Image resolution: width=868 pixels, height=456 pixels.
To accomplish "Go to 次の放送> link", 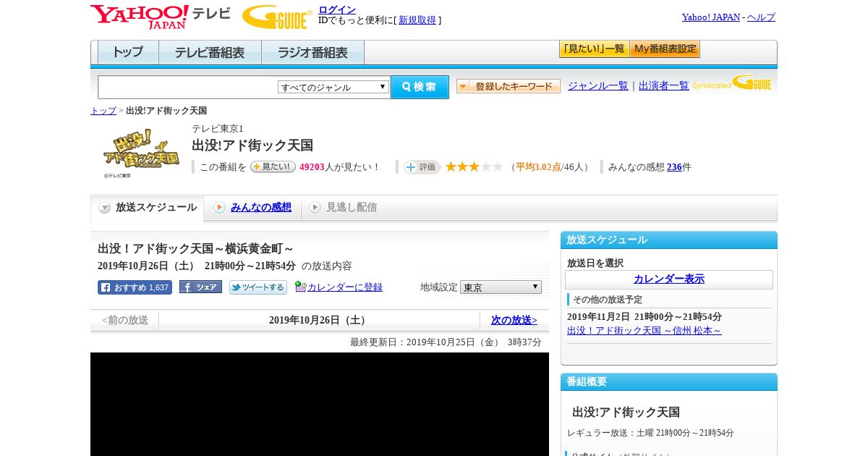I will 514,320.
